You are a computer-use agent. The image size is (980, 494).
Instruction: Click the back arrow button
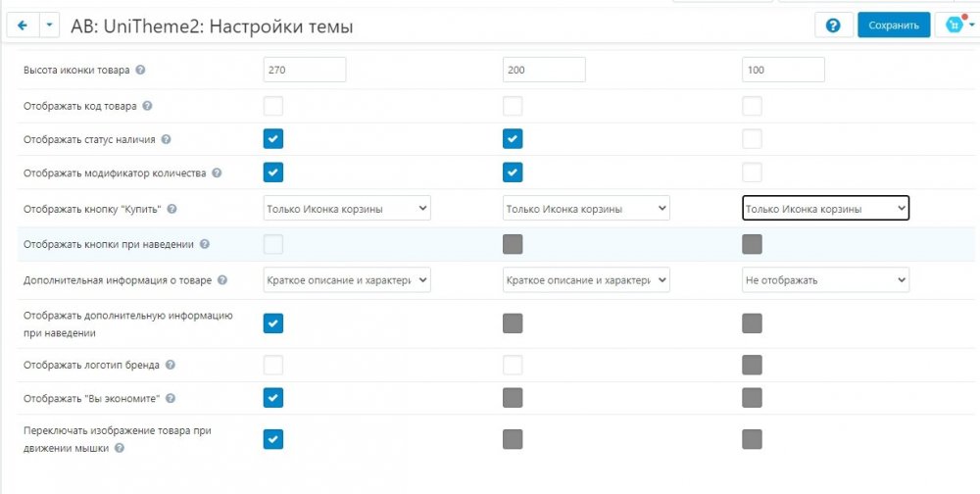tap(23, 25)
